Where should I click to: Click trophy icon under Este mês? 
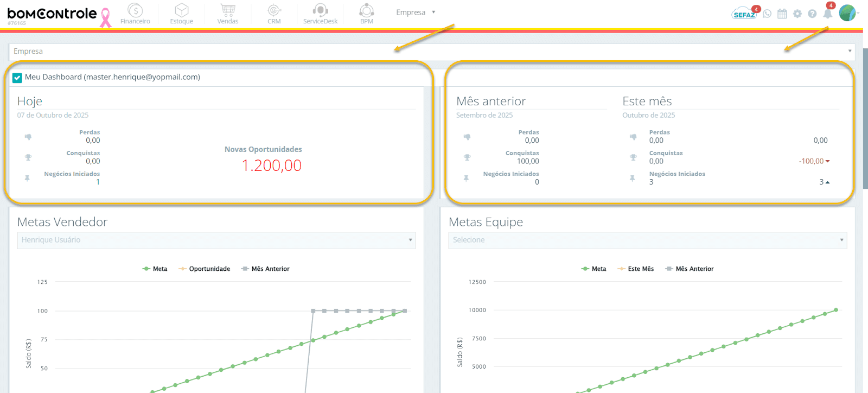coord(633,157)
